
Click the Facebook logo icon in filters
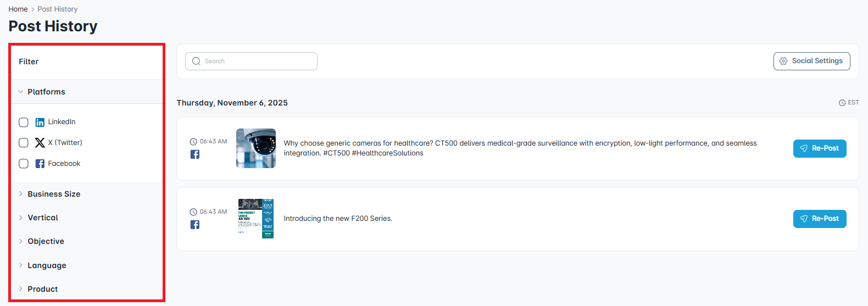point(40,164)
